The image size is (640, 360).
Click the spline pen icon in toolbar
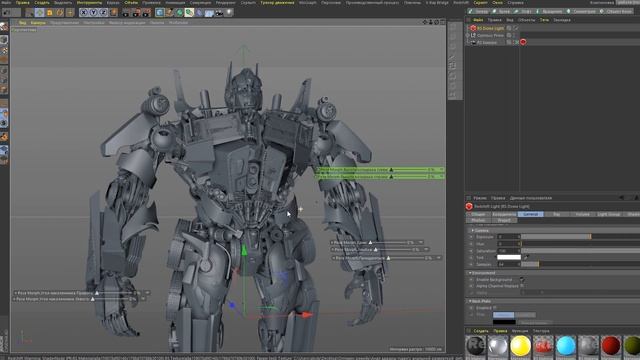pos(169,13)
